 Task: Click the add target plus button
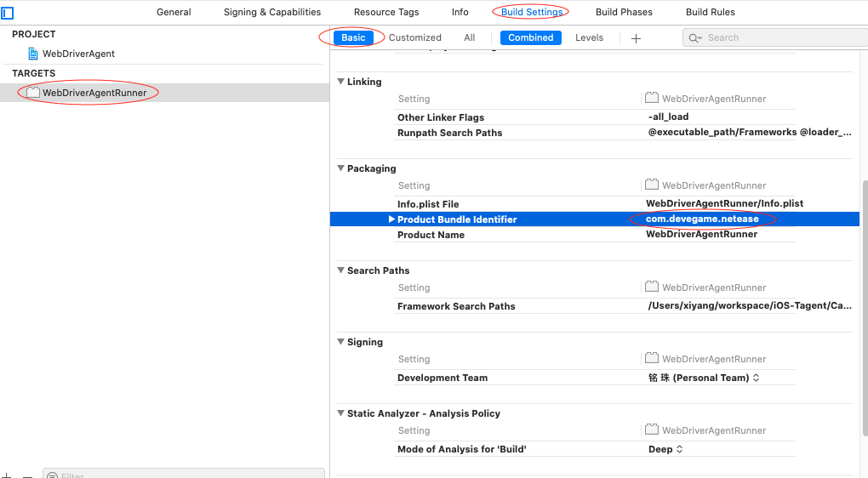click(x=7, y=475)
